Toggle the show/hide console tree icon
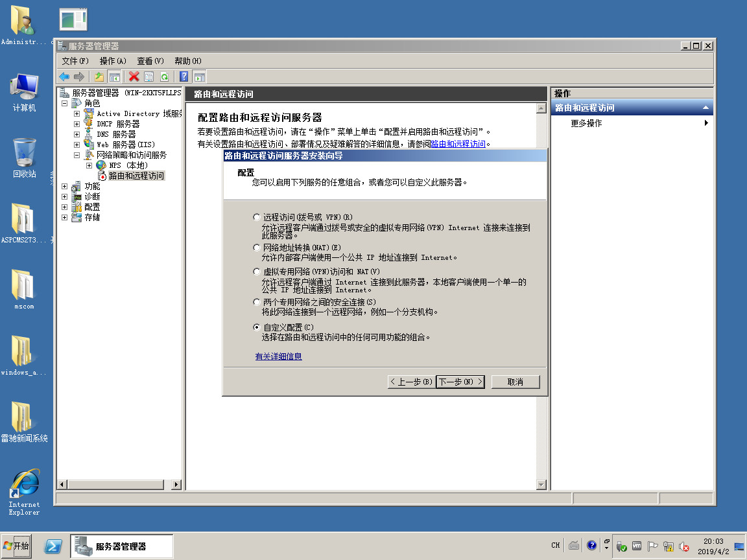 [115, 76]
